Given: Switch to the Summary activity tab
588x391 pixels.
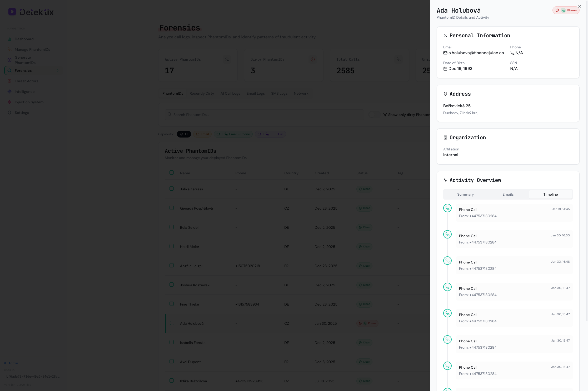Looking at the screenshot, I should coord(465,194).
